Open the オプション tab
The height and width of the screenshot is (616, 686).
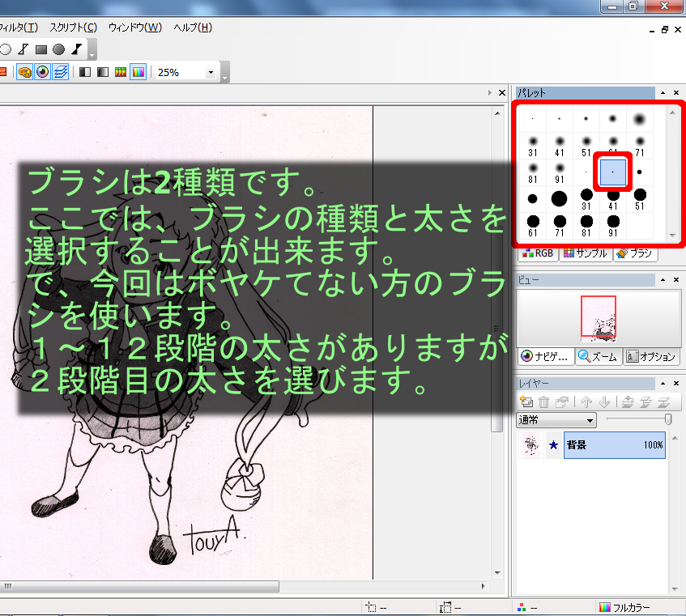click(651, 356)
